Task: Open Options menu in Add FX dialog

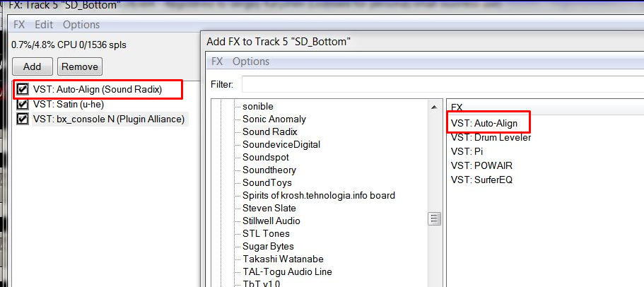Action: coord(250,61)
